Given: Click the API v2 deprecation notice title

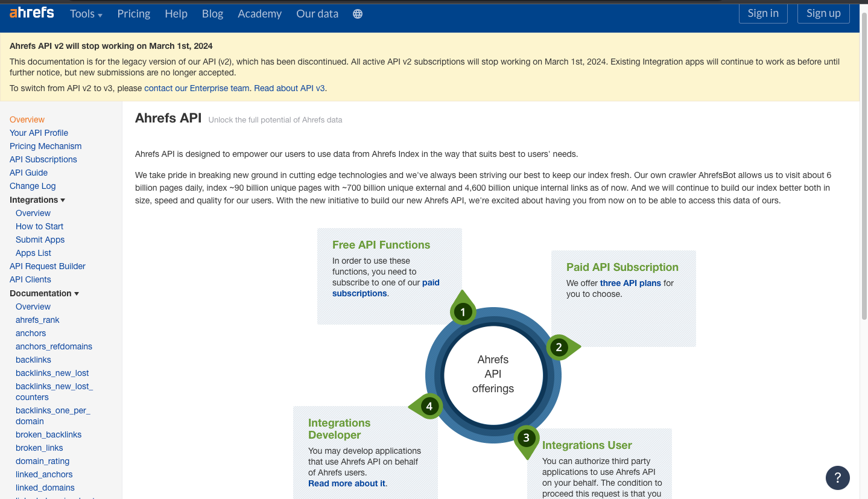Looking at the screenshot, I should pyautogui.click(x=111, y=46).
